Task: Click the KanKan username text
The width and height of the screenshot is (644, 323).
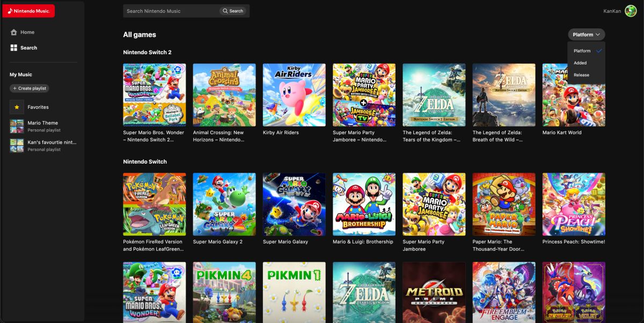Action: pos(612,11)
